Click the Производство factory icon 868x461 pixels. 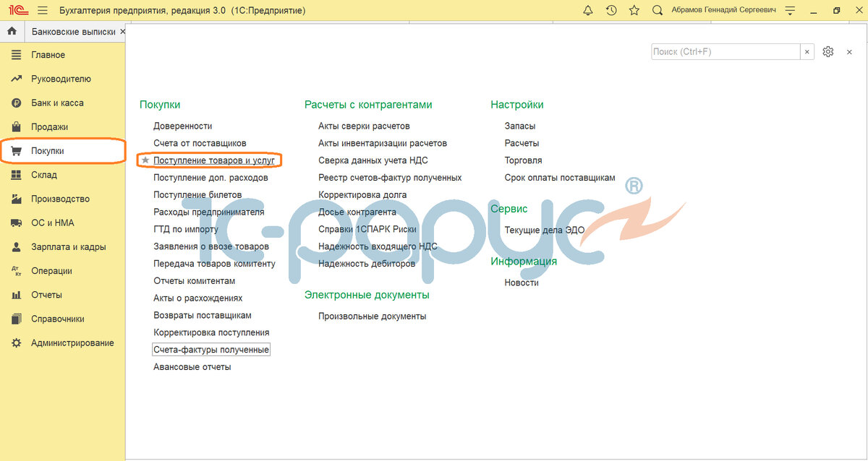pos(16,199)
